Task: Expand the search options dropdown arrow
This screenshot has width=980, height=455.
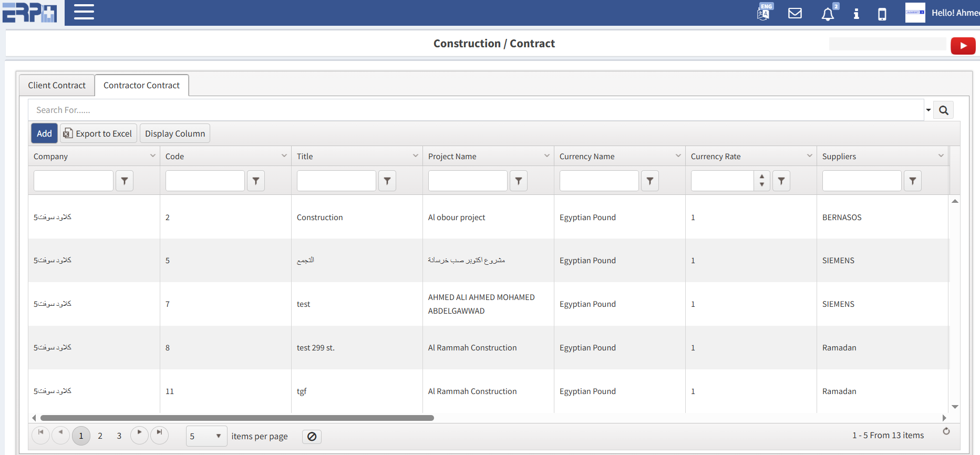Action: [x=929, y=110]
